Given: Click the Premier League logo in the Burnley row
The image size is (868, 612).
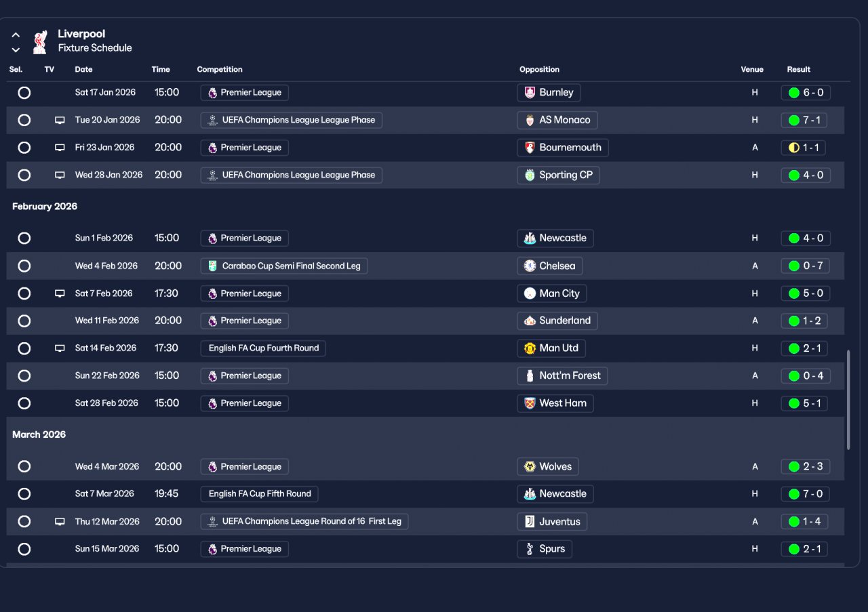Looking at the screenshot, I should [213, 93].
